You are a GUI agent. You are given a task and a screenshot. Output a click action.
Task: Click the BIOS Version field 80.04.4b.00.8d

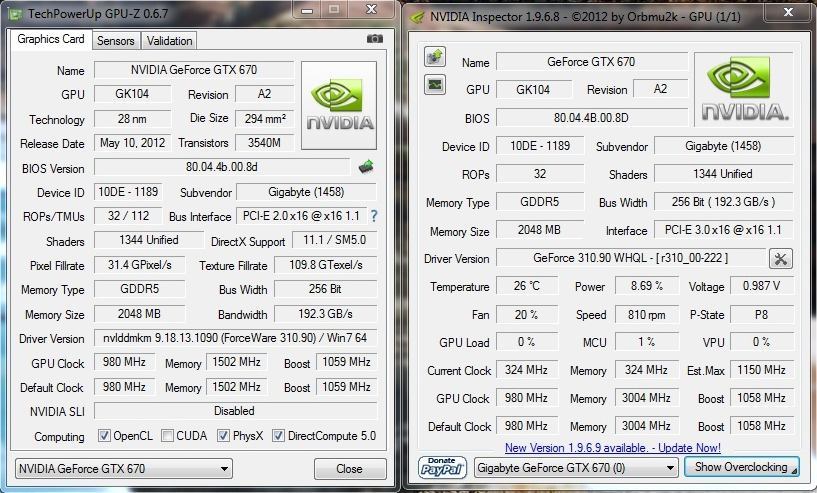coord(222,167)
